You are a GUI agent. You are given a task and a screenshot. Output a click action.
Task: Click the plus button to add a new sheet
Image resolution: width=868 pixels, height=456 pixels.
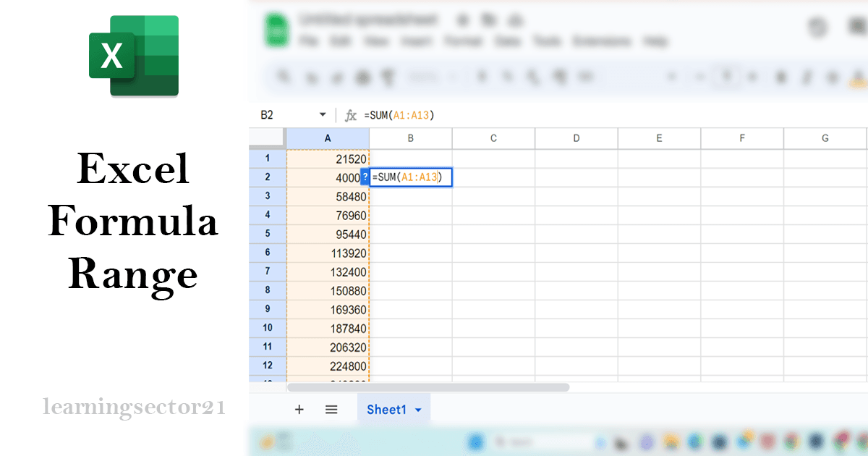pyautogui.click(x=299, y=409)
